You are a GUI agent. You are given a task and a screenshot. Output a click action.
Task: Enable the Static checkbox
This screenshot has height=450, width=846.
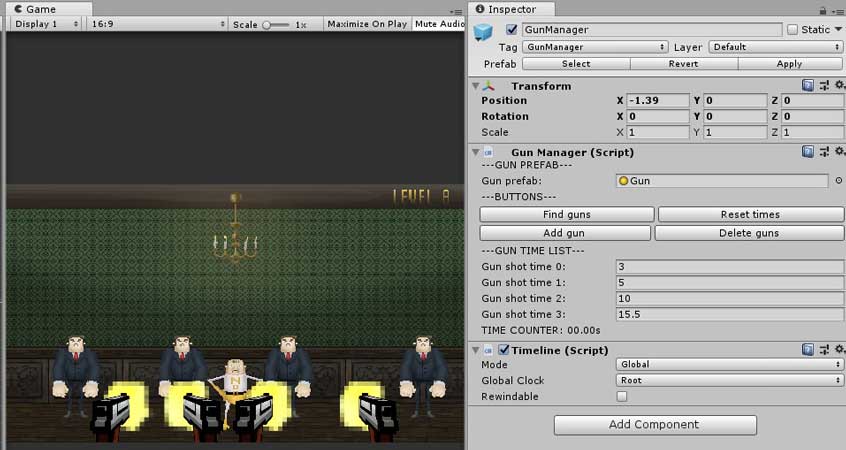click(x=792, y=30)
